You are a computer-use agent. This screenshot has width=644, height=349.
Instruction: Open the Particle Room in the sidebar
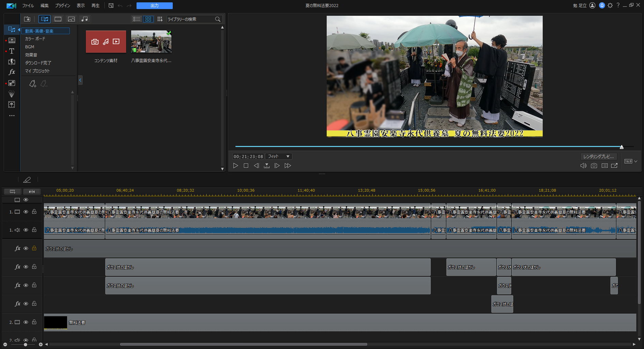click(12, 94)
